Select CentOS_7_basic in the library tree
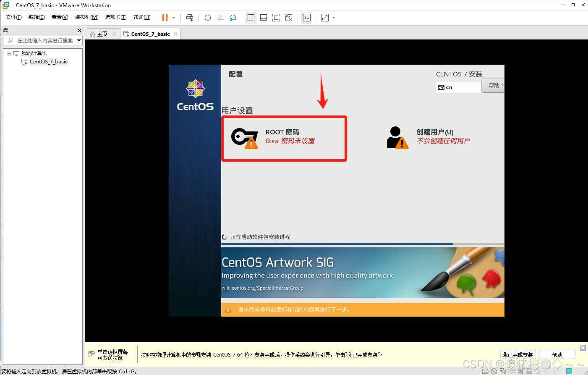The height and width of the screenshot is (375, 588). pyautogui.click(x=49, y=62)
